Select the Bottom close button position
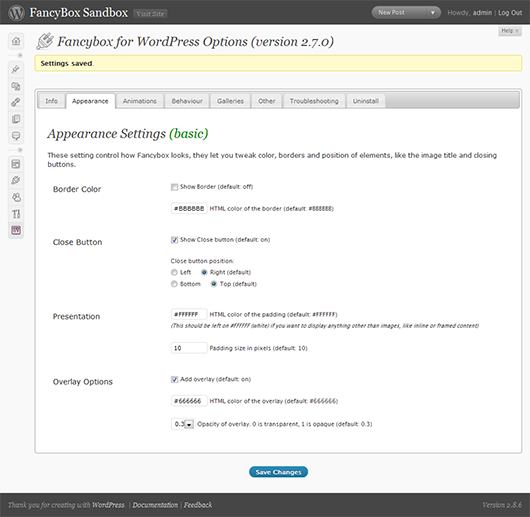Viewport: 530px width, 517px height. click(x=174, y=284)
